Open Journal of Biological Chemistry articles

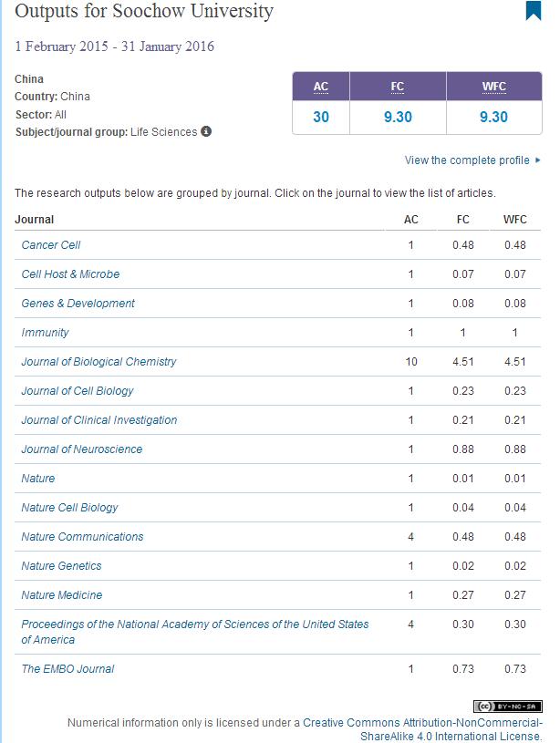click(99, 362)
